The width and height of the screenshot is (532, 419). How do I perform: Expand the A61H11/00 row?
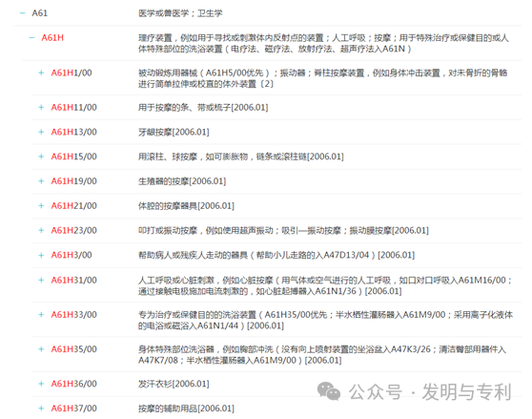point(41,107)
